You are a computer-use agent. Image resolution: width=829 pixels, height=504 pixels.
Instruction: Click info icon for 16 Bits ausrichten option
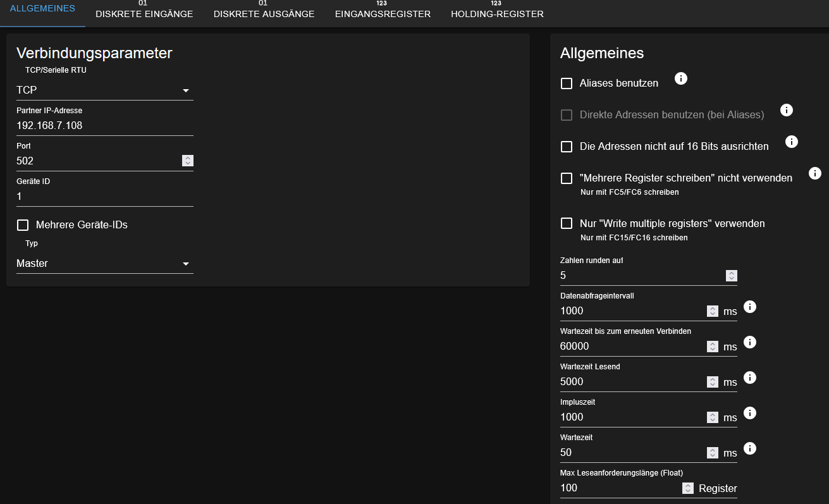click(x=791, y=142)
